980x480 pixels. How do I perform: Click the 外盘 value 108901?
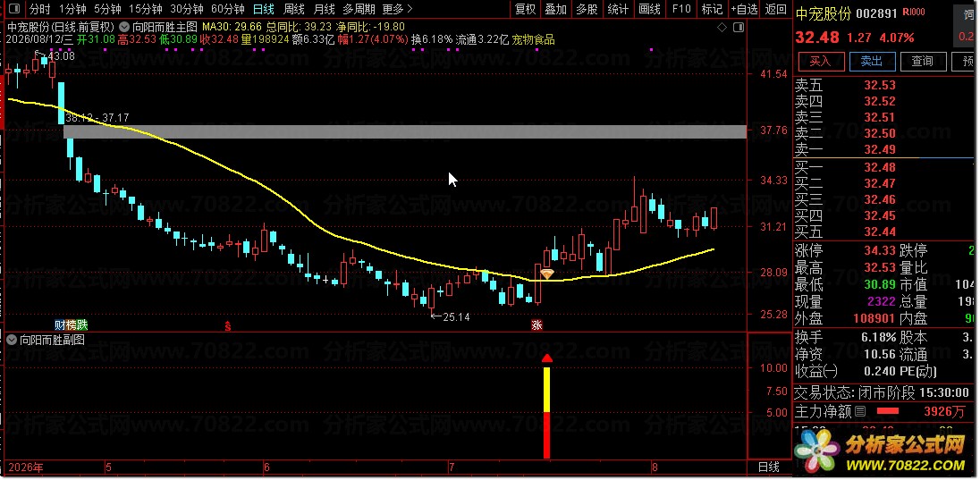pos(875,319)
